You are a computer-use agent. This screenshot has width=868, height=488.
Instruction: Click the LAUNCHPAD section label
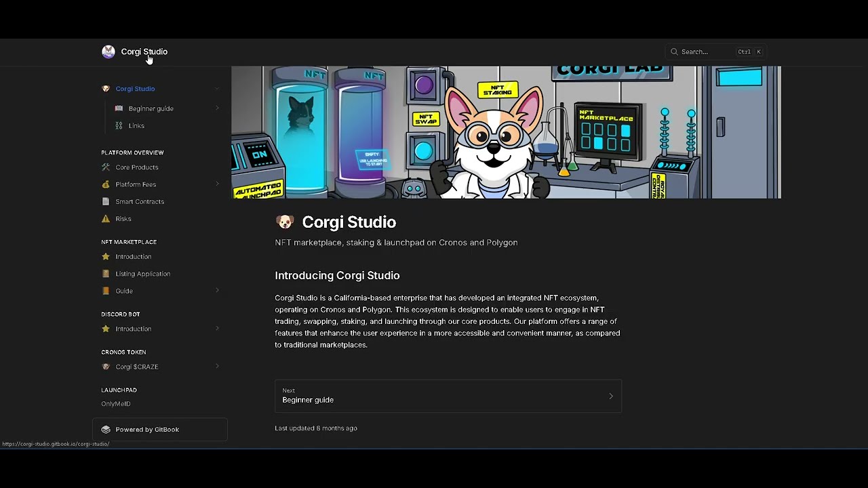(119, 390)
